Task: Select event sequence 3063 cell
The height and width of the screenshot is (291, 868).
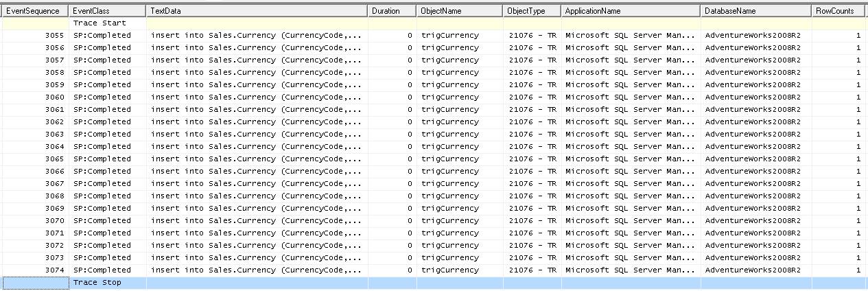Action: click(x=34, y=135)
